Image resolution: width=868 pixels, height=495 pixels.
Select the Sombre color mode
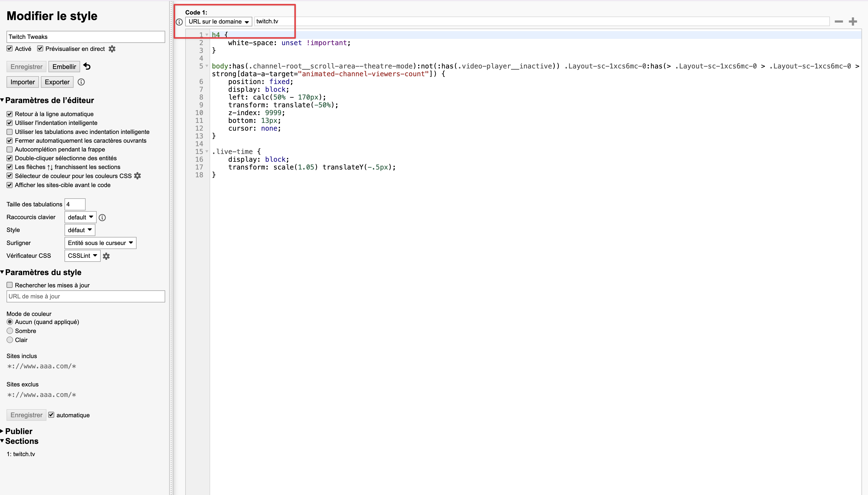[10, 331]
